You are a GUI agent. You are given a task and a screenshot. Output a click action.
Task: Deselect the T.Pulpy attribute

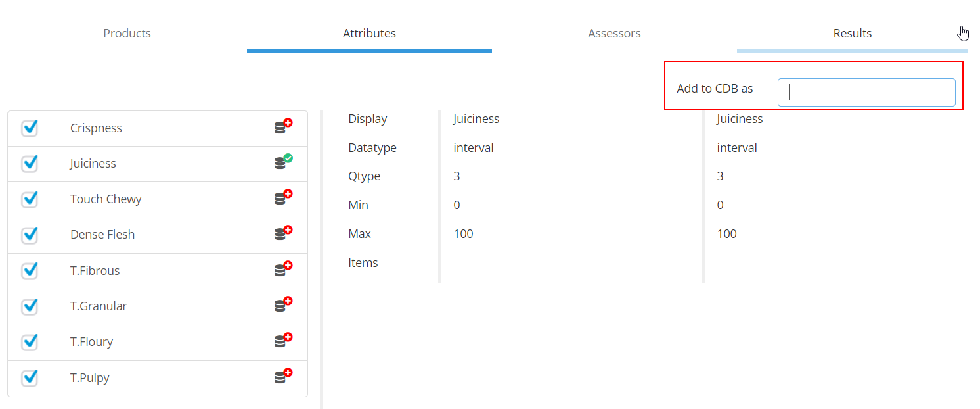click(x=30, y=377)
